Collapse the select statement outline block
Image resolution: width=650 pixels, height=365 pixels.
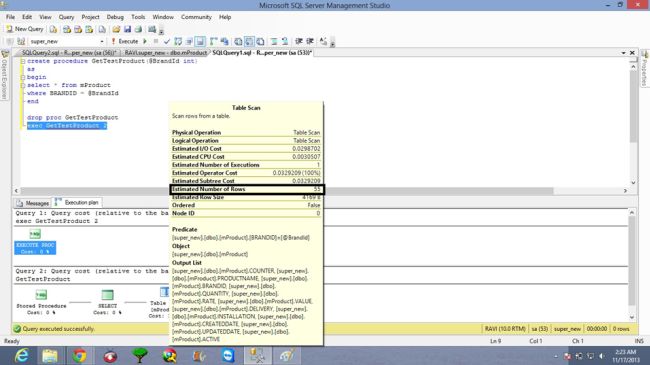pos(23,85)
